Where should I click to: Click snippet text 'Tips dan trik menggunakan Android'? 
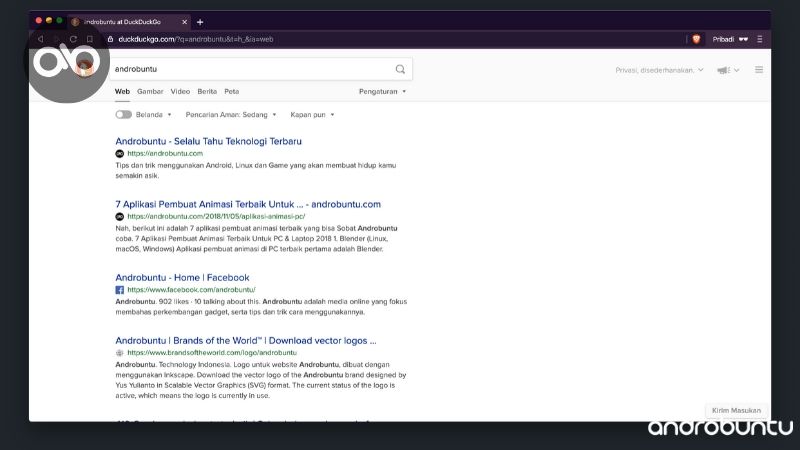[174, 165]
